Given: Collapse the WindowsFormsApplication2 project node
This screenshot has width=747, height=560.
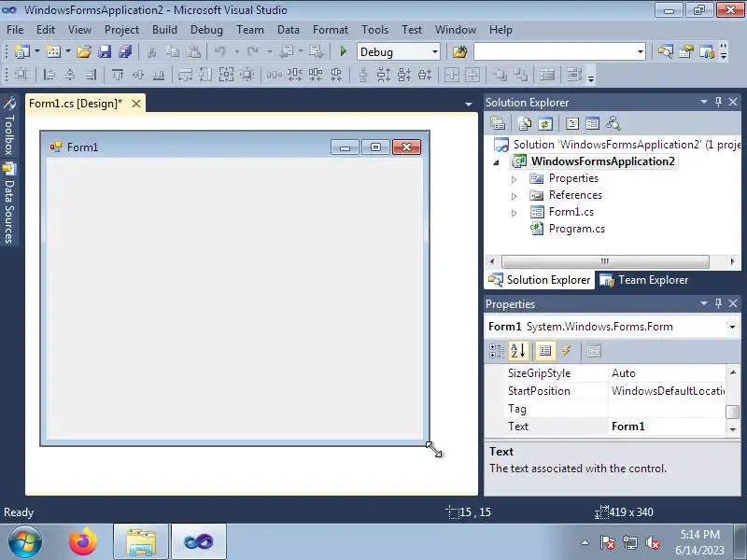Looking at the screenshot, I should click(497, 162).
